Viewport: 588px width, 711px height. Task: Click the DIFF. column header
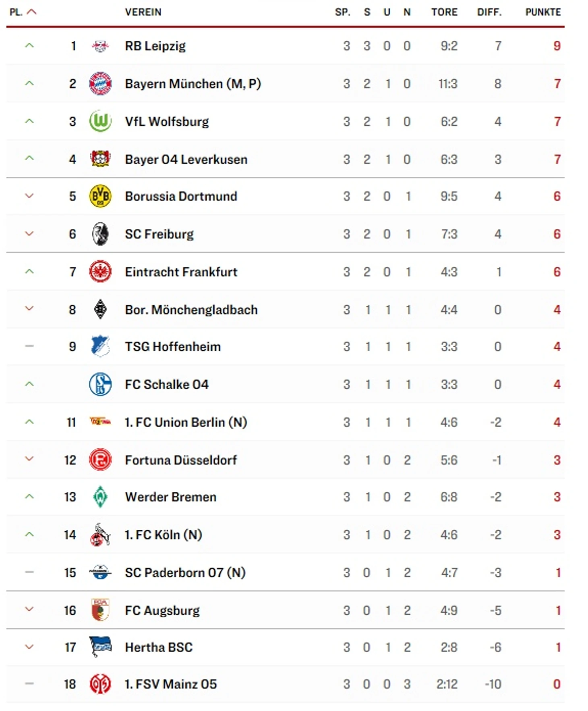pos(489,12)
